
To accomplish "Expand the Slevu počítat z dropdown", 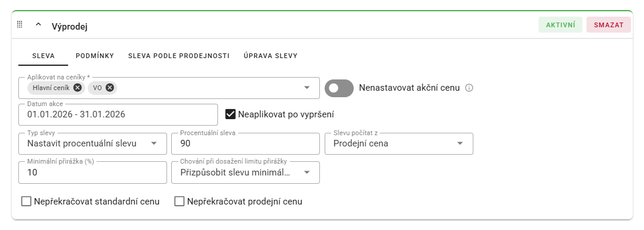I will click(x=399, y=143).
